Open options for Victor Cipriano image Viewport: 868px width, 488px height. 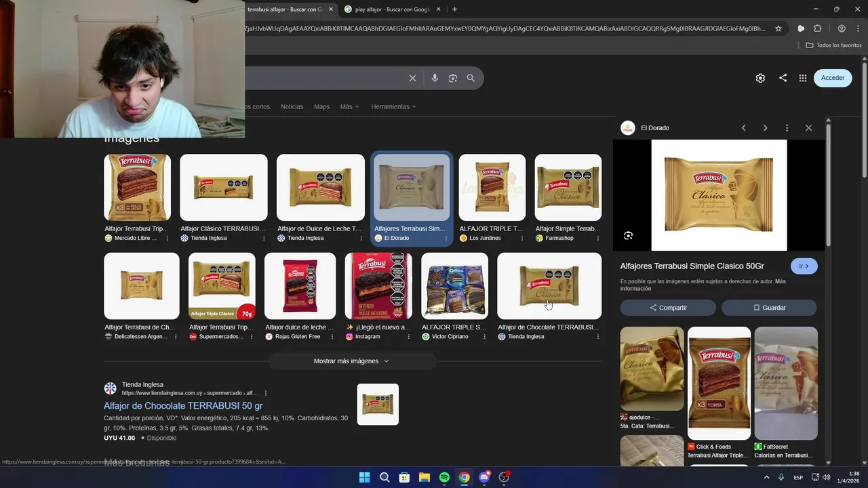click(x=484, y=337)
